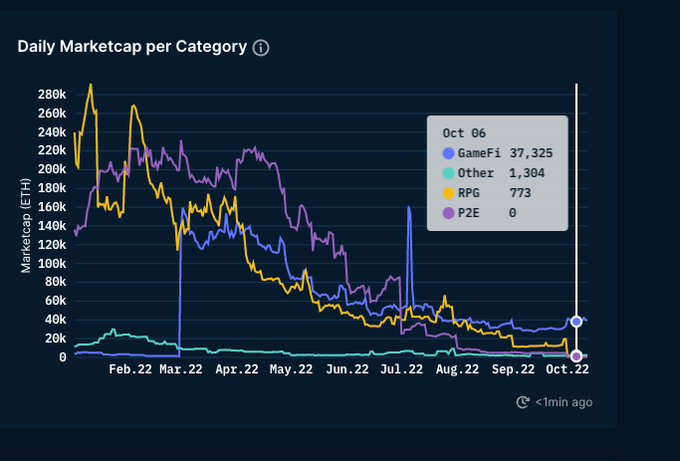Click the blue GameFi dot in the tooltip
Viewport: 680px width, 461px height.
tap(448, 153)
